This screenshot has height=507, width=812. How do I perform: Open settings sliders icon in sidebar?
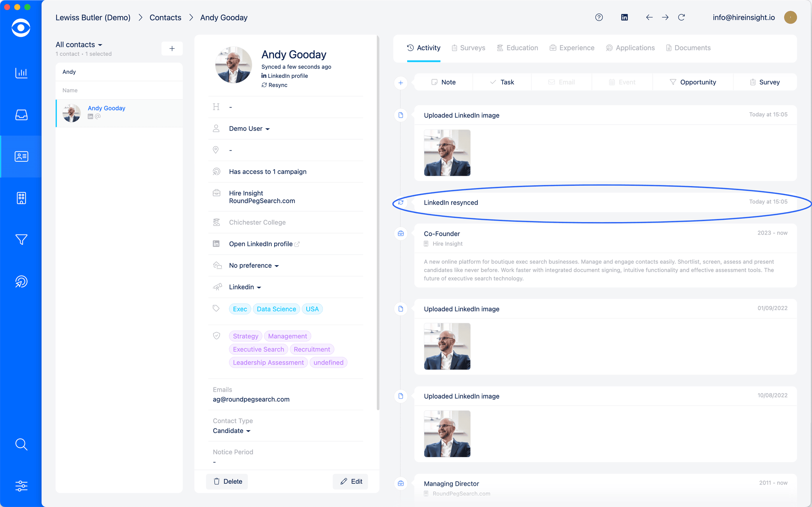tap(21, 486)
